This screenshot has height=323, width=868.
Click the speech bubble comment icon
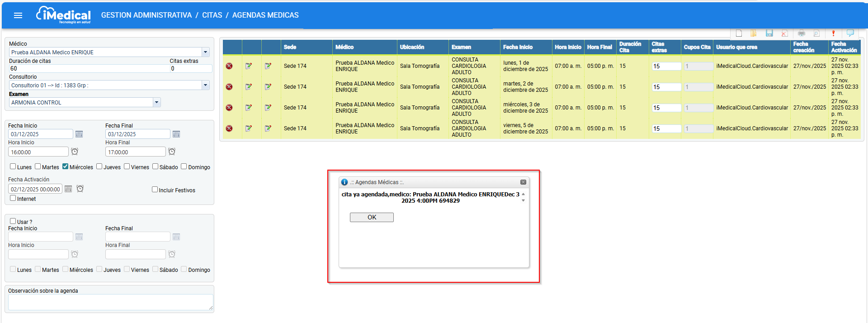coord(850,33)
